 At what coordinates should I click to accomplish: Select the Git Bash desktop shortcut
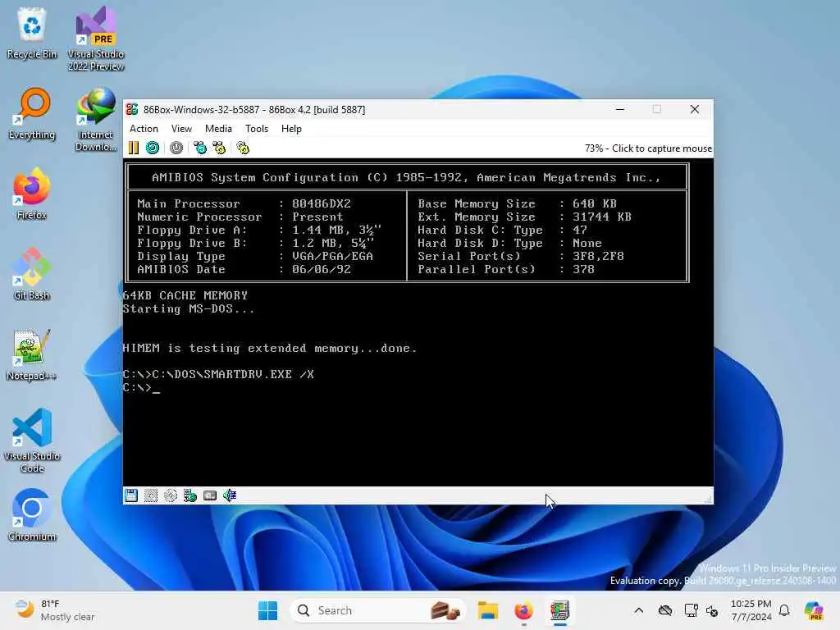(x=32, y=274)
